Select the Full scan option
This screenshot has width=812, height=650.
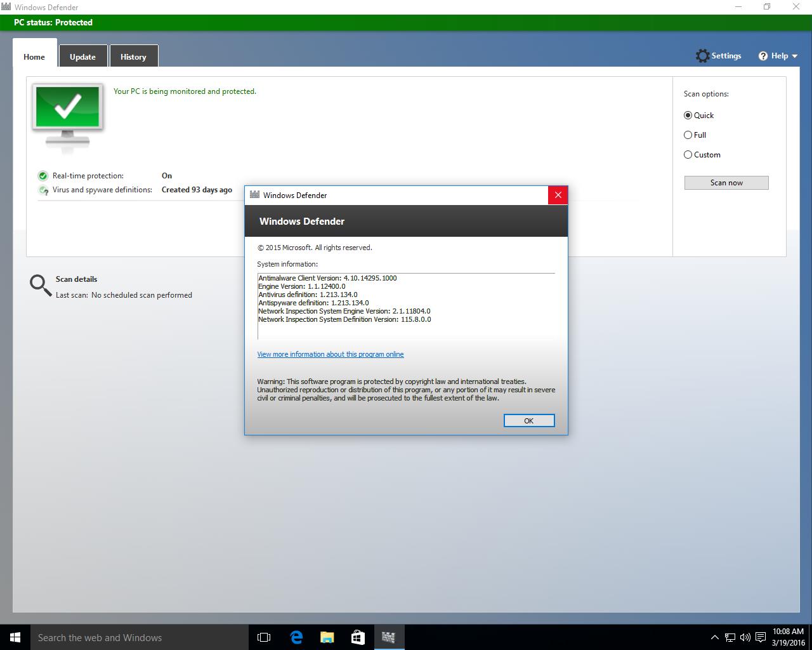pos(688,135)
